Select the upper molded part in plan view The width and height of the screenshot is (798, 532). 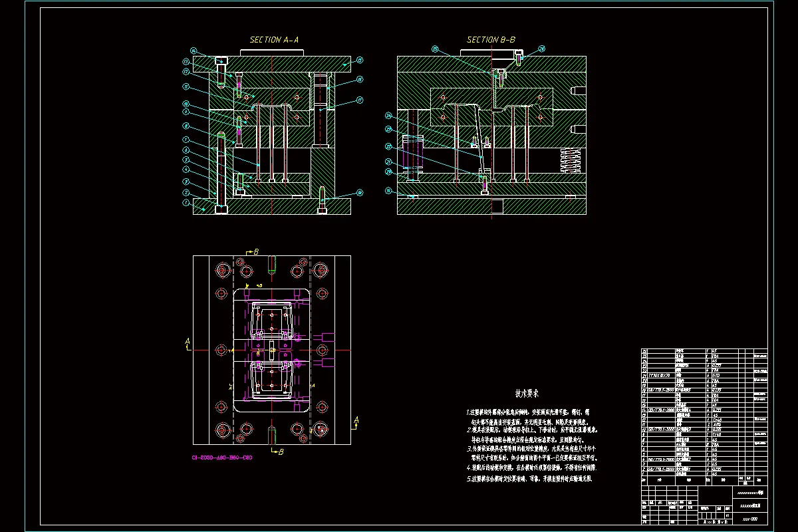pos(272,321)
